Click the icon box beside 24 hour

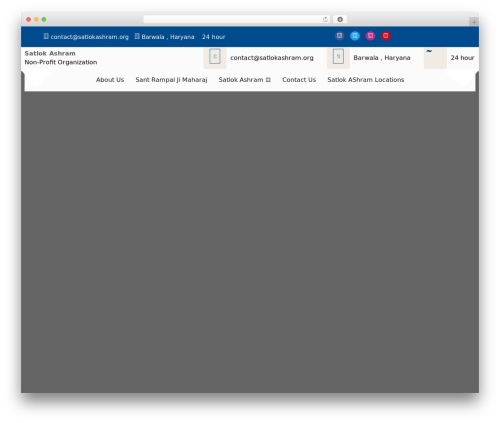click(x=435, y=58)
